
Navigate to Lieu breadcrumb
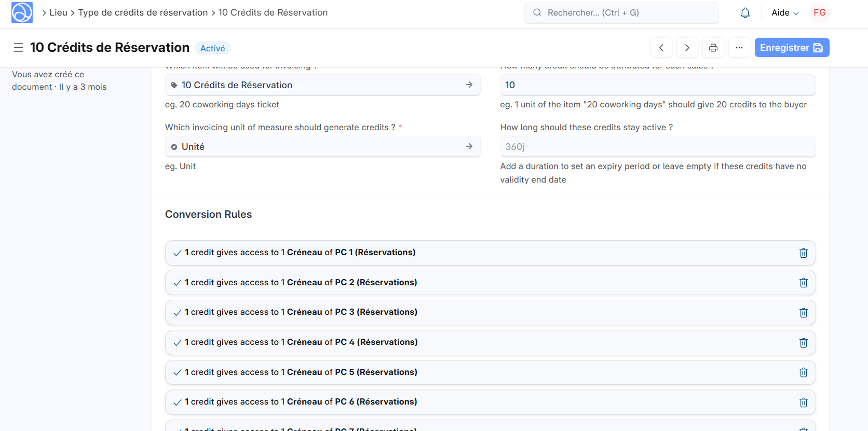tap(58, 12)
